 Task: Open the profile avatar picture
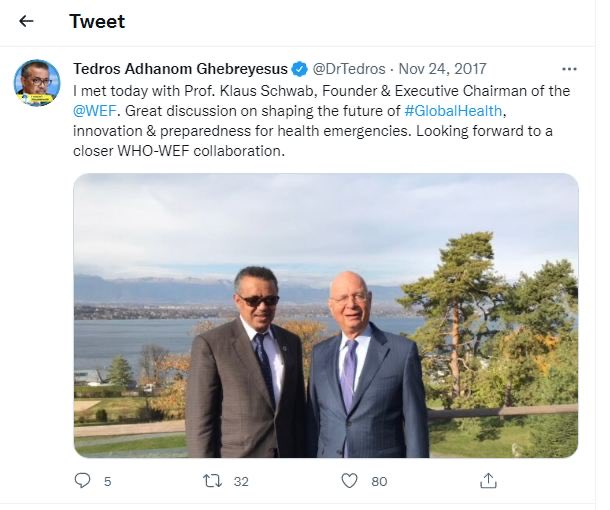point(37,83)
